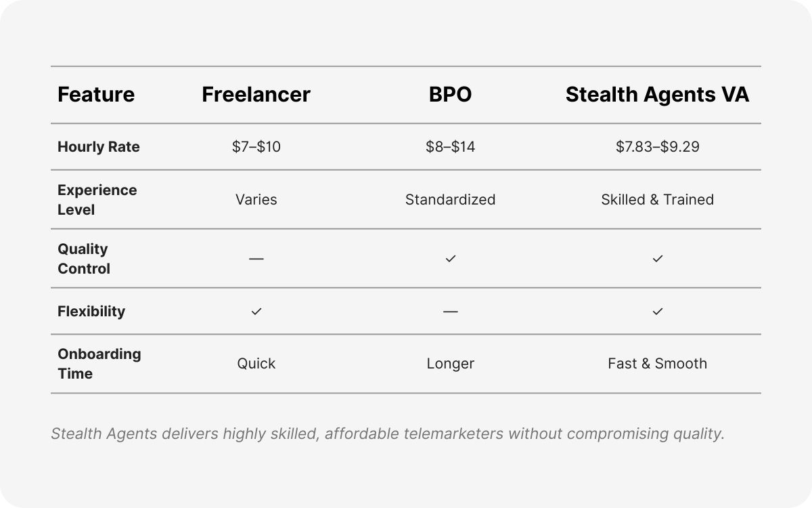812x508 pixels.
Task: Click the BPO Quality Control checkmark
Action: pyautogui.click(x=451, y=259)
